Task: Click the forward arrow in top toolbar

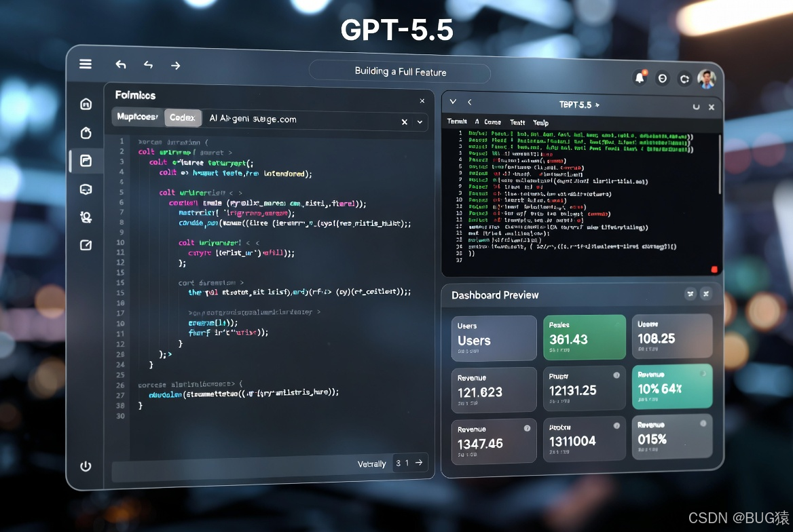Action: [175, 66]
